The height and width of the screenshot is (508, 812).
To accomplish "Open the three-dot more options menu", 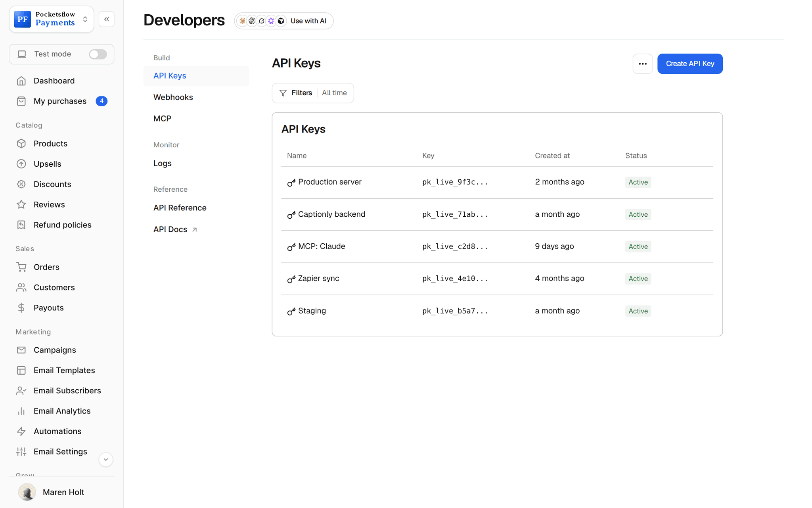I will point(643,64).
